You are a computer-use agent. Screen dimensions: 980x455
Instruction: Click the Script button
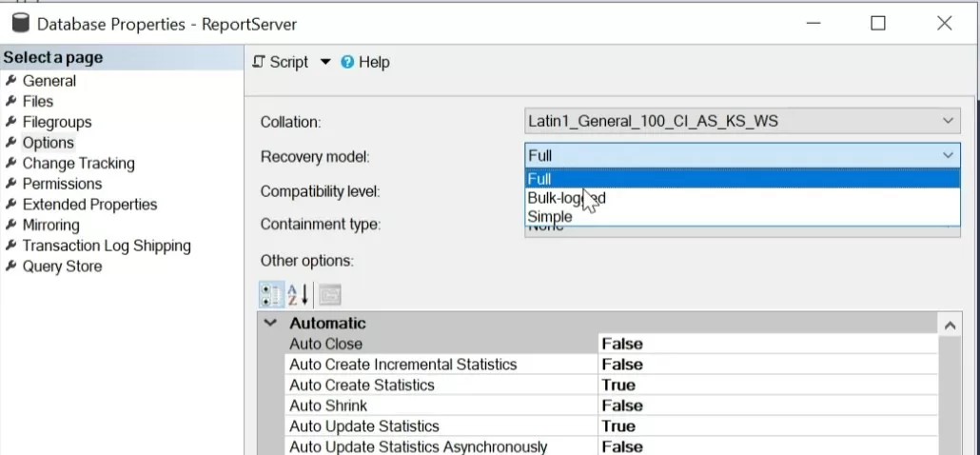tap(281, 62)
